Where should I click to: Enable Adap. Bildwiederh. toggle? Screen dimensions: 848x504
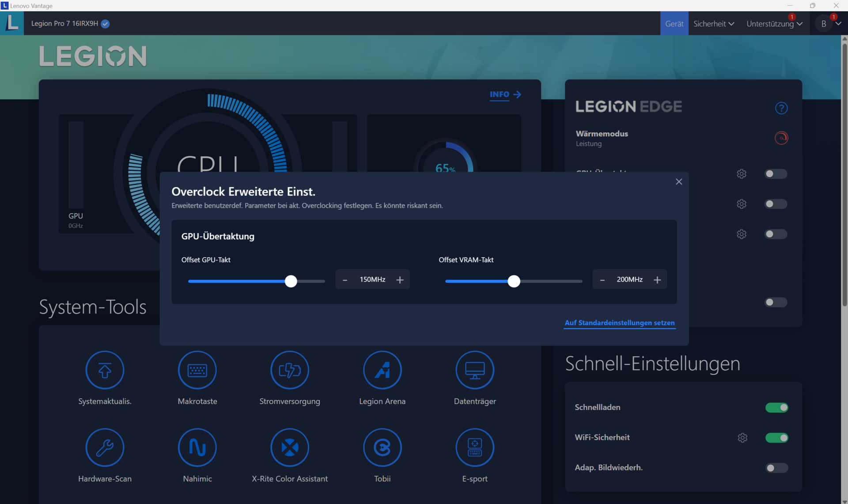pos(776,468)
